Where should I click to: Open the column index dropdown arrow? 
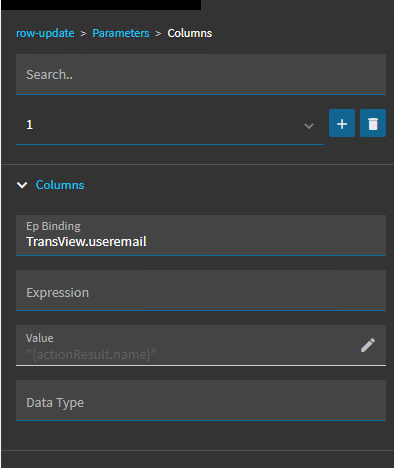tap(309, 126)
